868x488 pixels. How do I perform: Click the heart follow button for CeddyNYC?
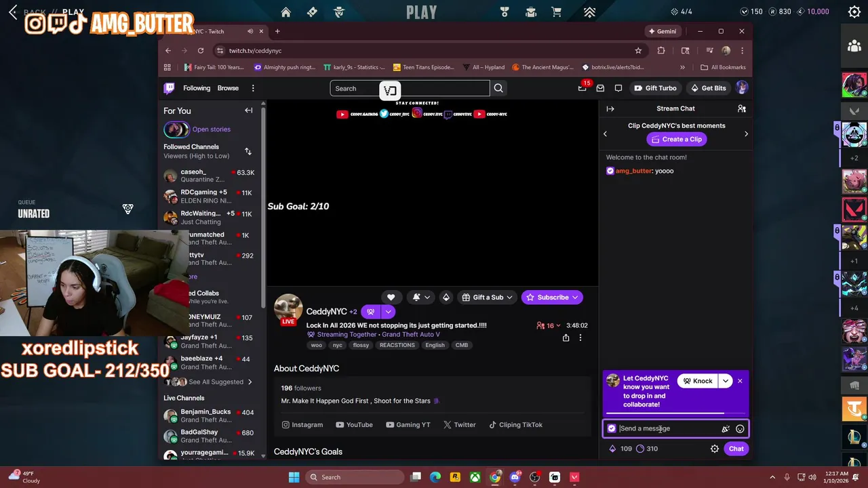(x=391, y=297)
